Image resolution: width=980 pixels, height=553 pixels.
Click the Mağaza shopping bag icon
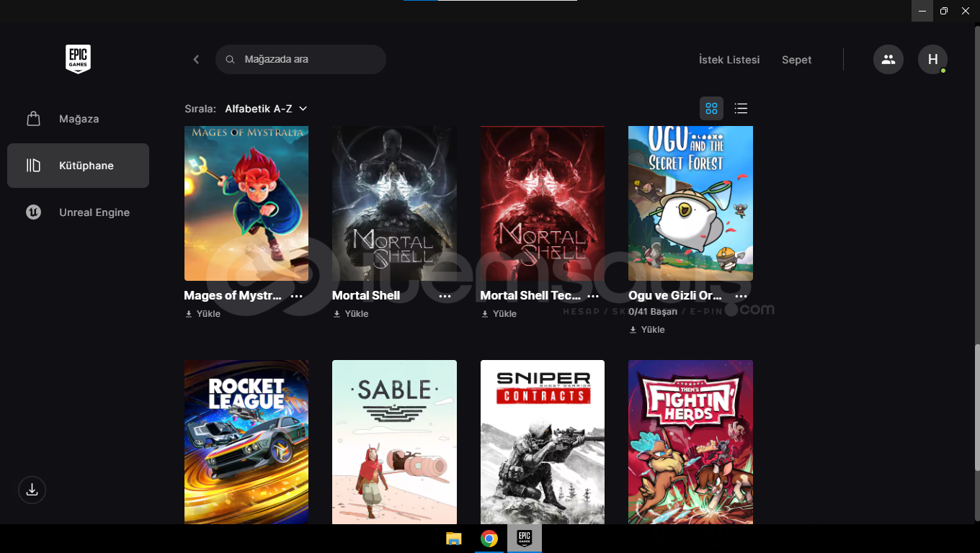(33, 119)
